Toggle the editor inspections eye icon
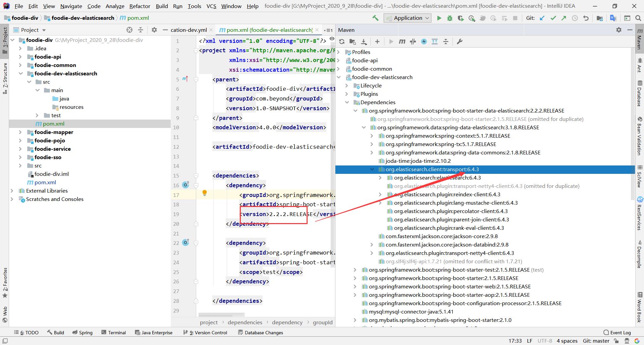 pyautogui.click(x=332, y=39)
